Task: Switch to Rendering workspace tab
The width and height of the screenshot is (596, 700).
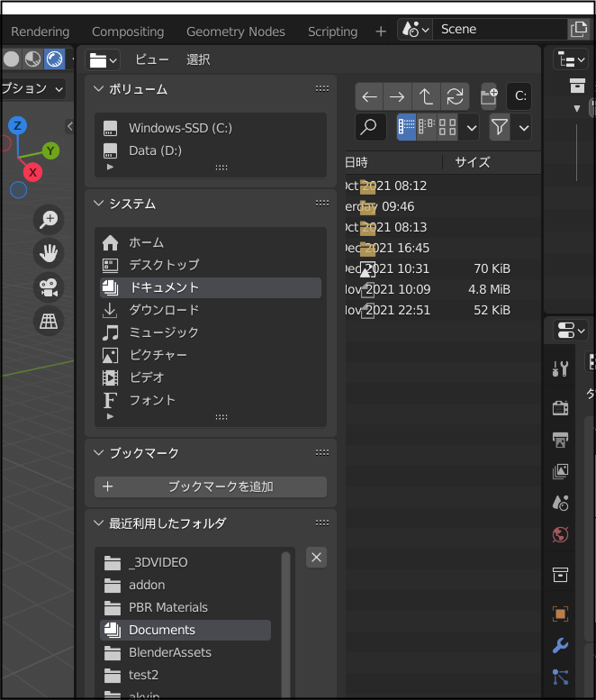Action: [x=41, y=32]
